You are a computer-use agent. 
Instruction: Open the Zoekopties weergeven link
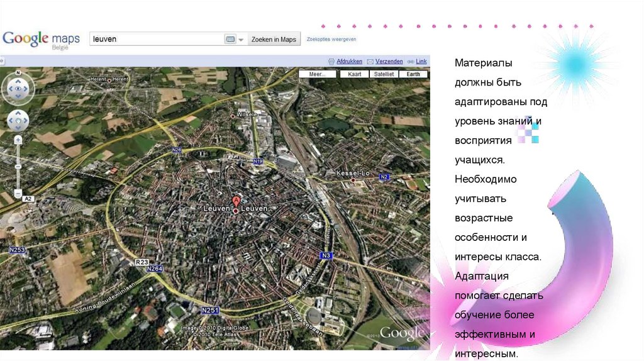[x=331, y=40]
